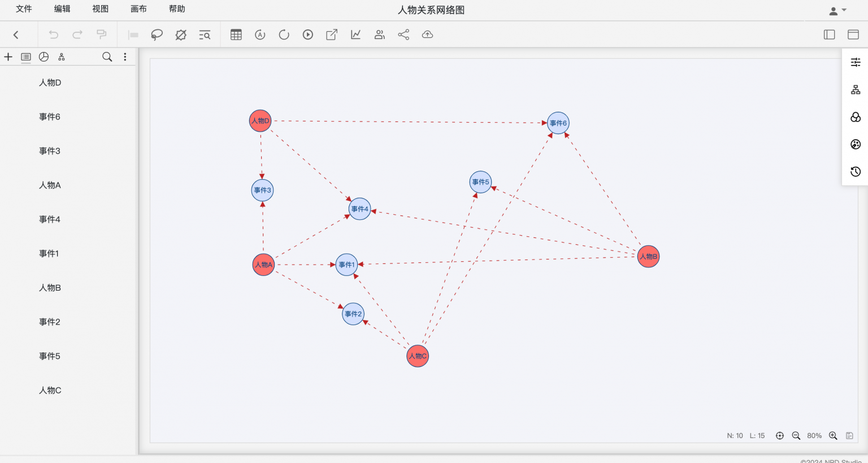Viewport: 868px width, 463px height.
Task: Center the canvas with target icon
Action: coord(780,436)
